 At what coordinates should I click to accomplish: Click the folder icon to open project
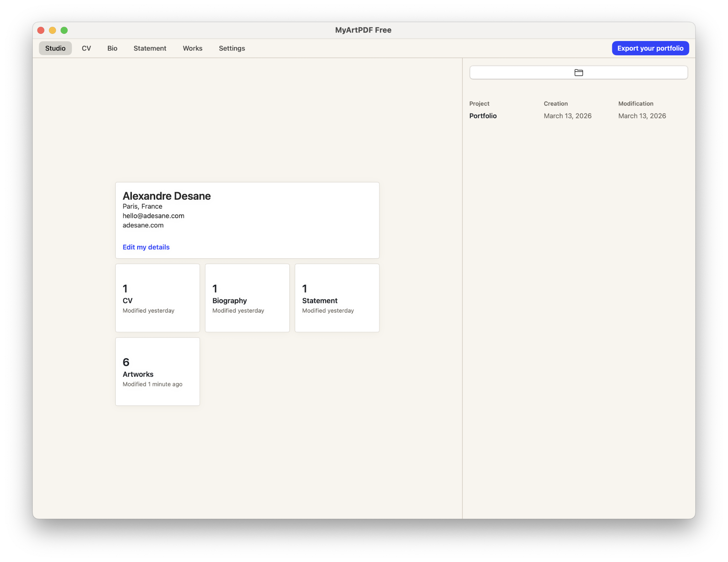click(578, 72)
